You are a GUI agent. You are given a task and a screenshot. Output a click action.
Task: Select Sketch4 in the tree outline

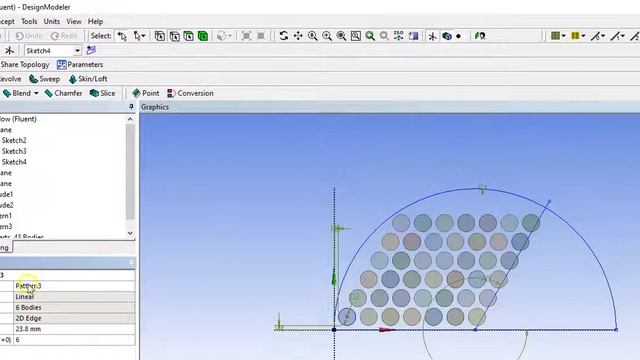tap(14, 162)
